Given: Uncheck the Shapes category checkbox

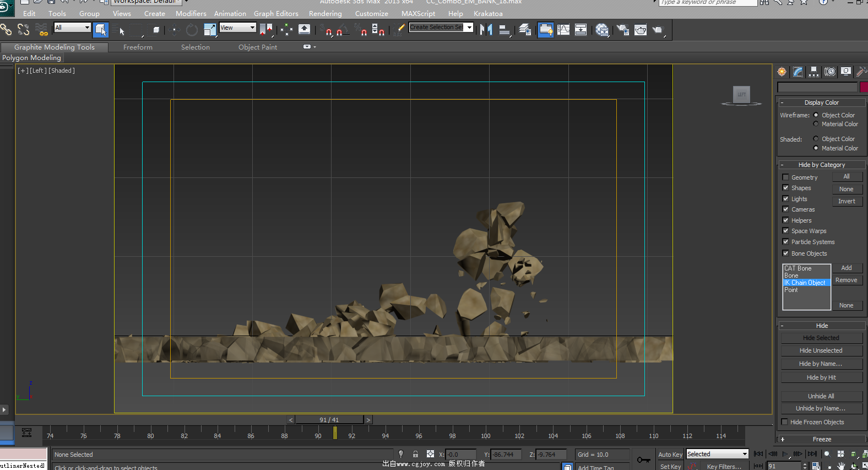Looking at the screenshot, I should [786, 188].
